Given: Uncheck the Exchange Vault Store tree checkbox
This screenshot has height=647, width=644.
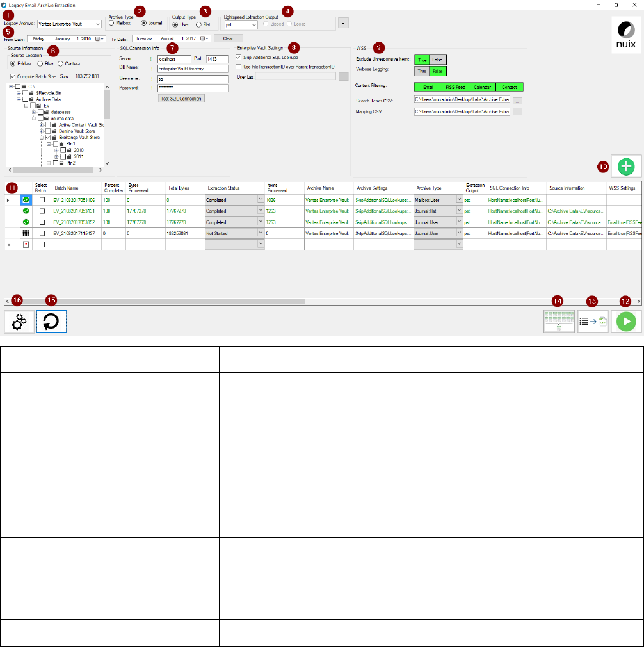Looking at the screenshot, I should coord(48,137).
